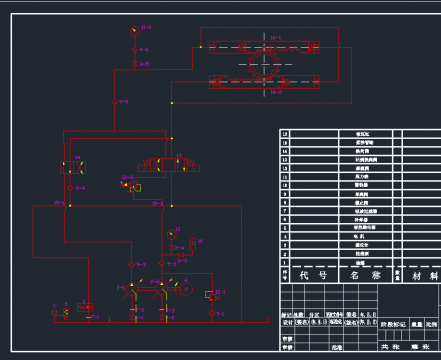
Task: Select the upper rack cylinder 16-1
Action: pyautogui.click(x=264, y=47)
